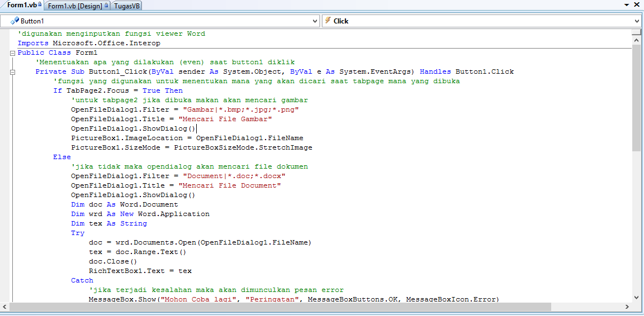Viewport: 644px width, 316px height.
Task: Click the 'Try' keyword line
Action: tap(78, 233)
